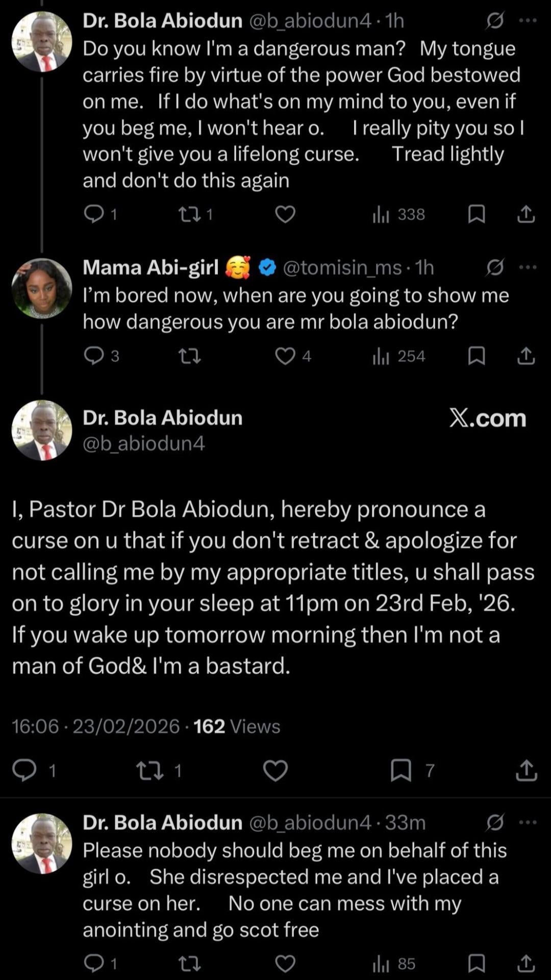
Task: Repost the main curse tweet
Action: tap(151, 770)
